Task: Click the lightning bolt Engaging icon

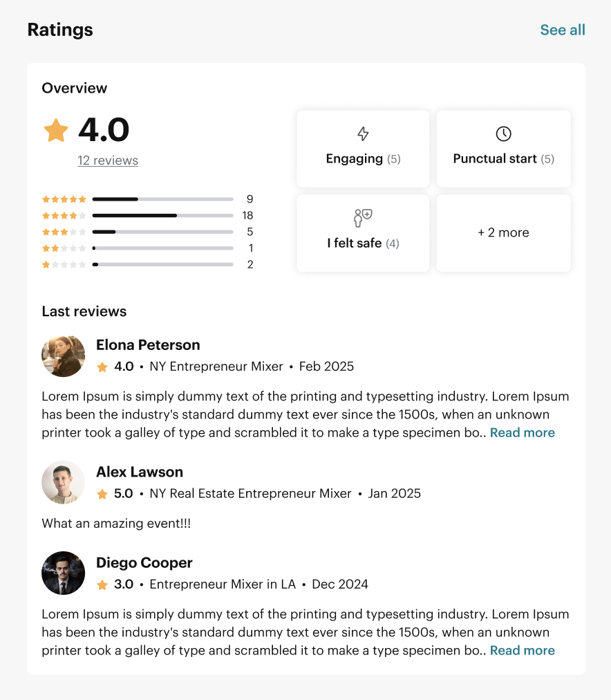Action: pyautogui.click(x=363, y=133)
